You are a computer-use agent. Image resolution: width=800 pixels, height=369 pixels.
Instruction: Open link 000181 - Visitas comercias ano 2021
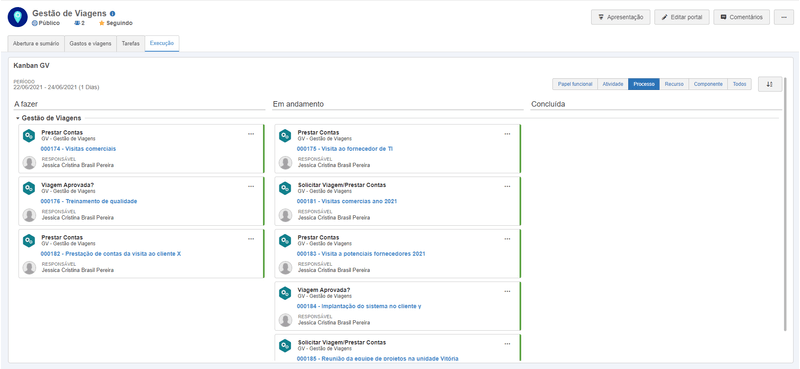click(347, 201)
